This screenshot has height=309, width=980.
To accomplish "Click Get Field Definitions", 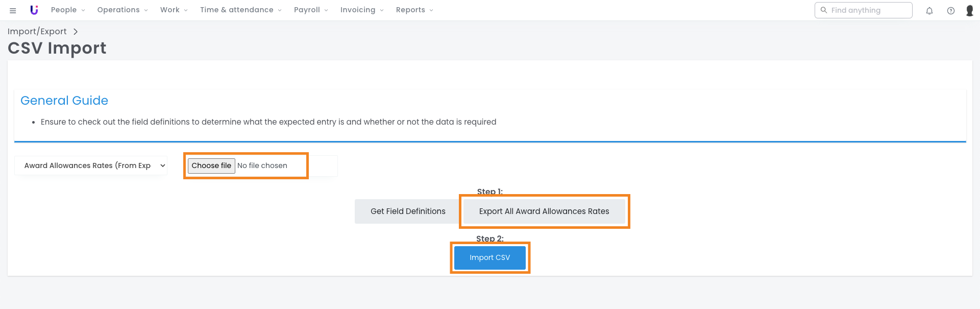I will 408,211.
